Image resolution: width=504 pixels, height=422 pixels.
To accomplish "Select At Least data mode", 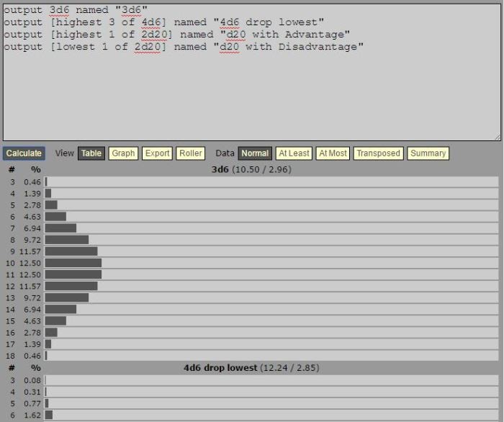I will pyautogui.click(x=294, y=153).
